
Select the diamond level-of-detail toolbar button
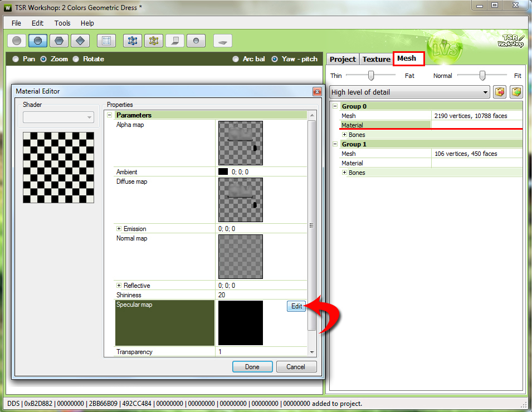pyautogui.click(x=80, y=41)
